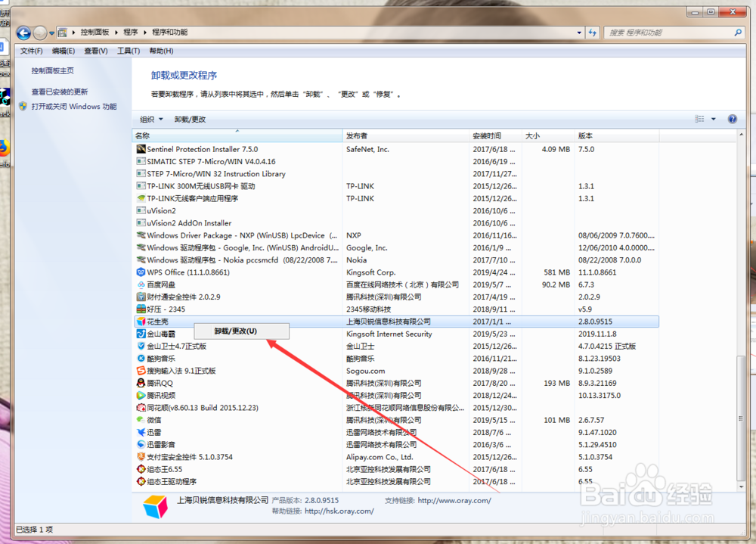
Task: Click the 好压 - 2345 icon
Action: coord(141,309)
